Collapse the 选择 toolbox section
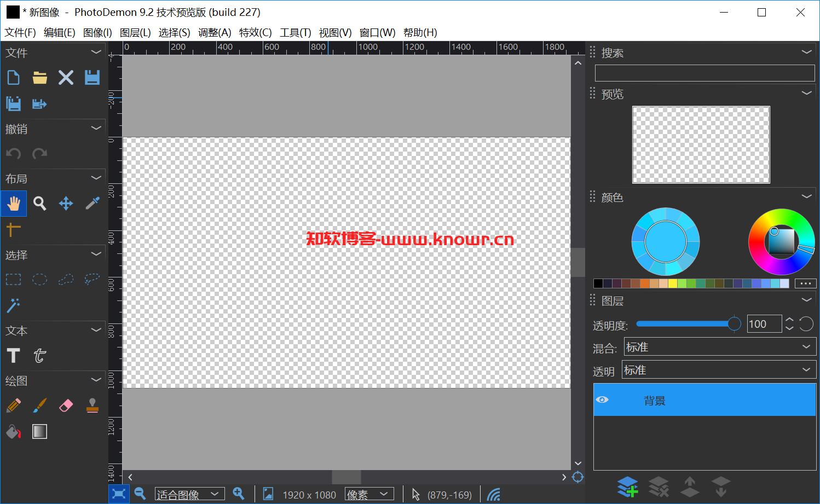Screen dimensions: 820x504 [x=96, y=254]
